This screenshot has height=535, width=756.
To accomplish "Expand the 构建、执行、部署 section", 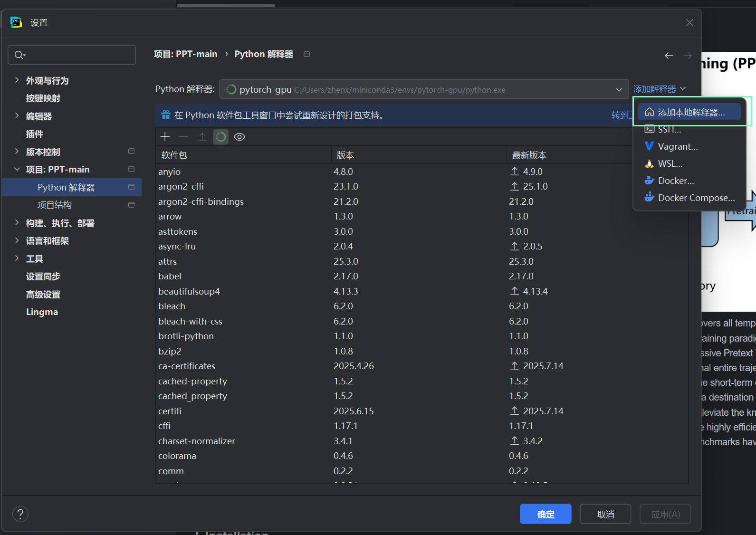I will [17, 222].
